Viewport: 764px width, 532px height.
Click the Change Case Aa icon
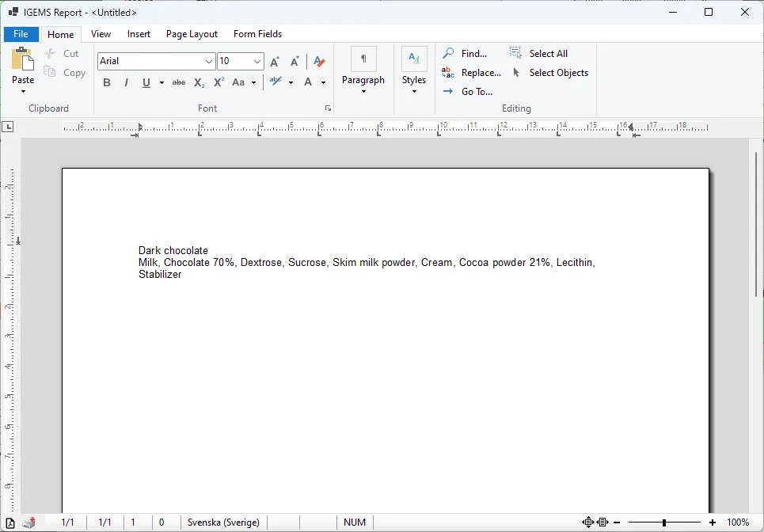tap(238, 82)
